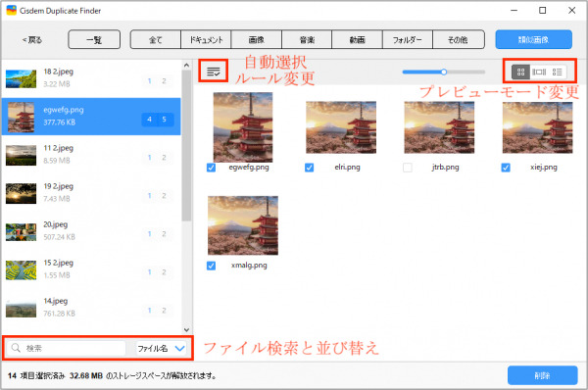Switch to side-by-side compare preview mode

coord(539,72)
